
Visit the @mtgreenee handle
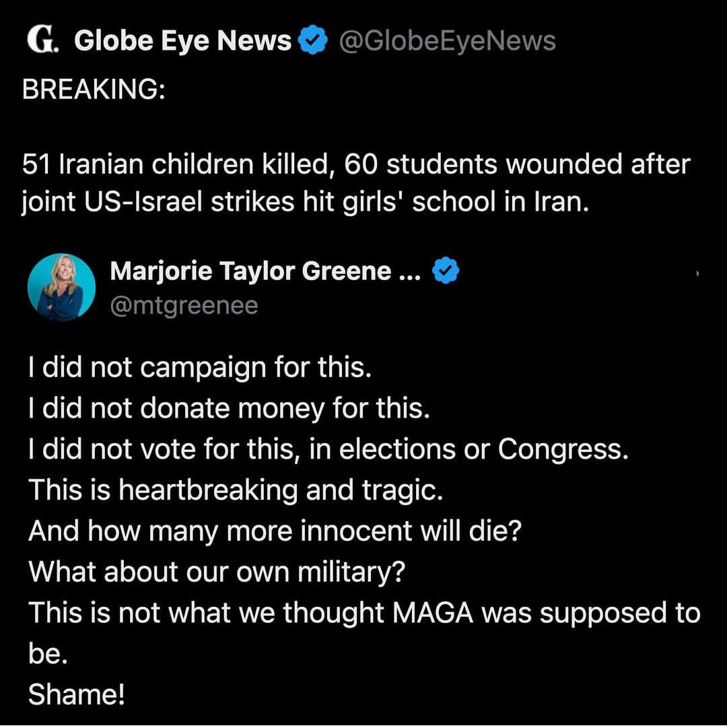pyautogui.click(x=184, y=306)
